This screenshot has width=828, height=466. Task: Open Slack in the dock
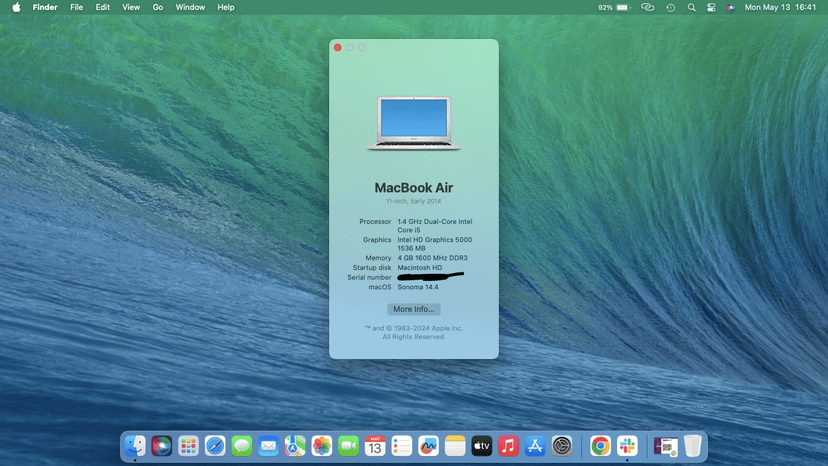(x=627, y=446)
